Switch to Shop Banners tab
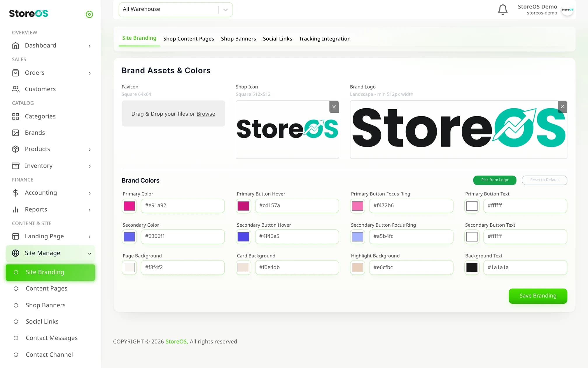 click(238, 39)
